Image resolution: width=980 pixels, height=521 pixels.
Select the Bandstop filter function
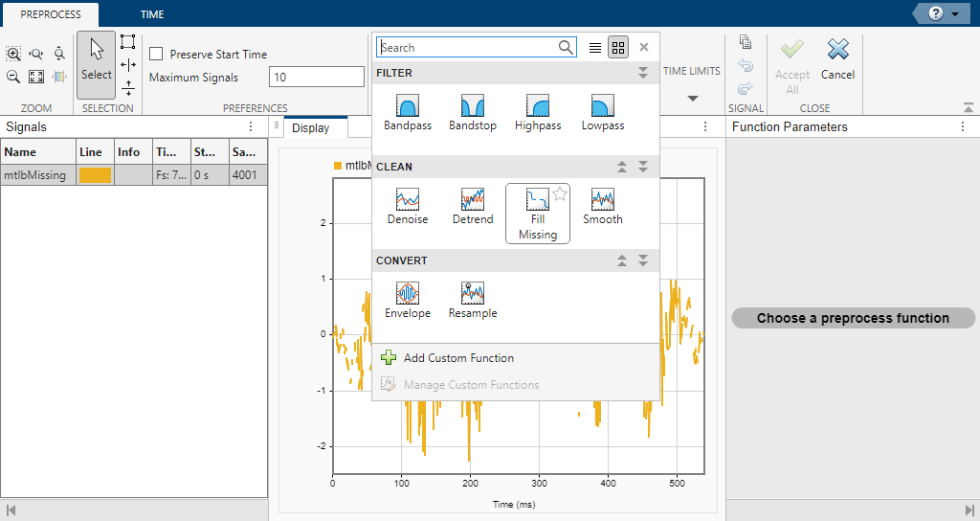tap(473, 113)
